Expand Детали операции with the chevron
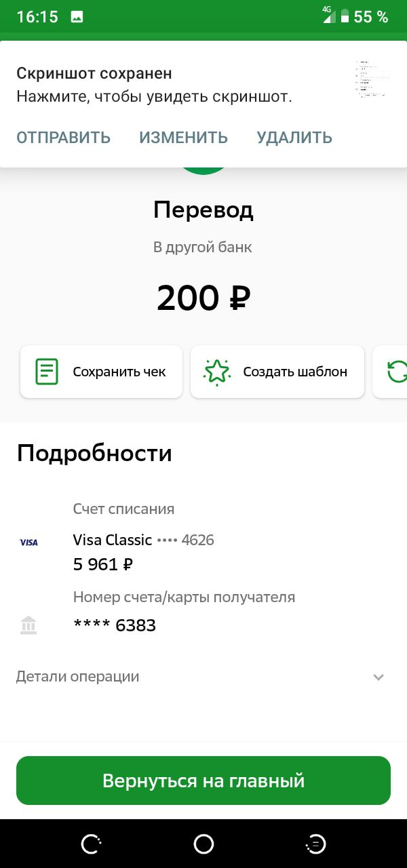Image resolution: width=407 pixels, height=868 pixels. click(379, 677)
